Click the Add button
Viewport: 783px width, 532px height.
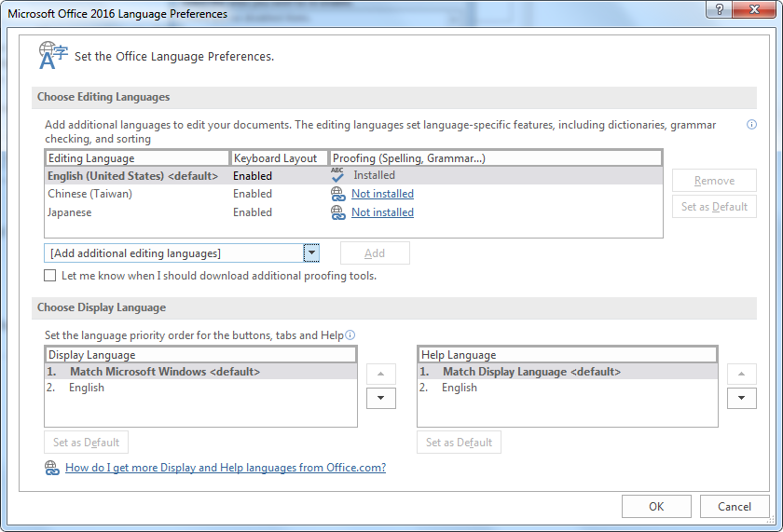point(375,253)
